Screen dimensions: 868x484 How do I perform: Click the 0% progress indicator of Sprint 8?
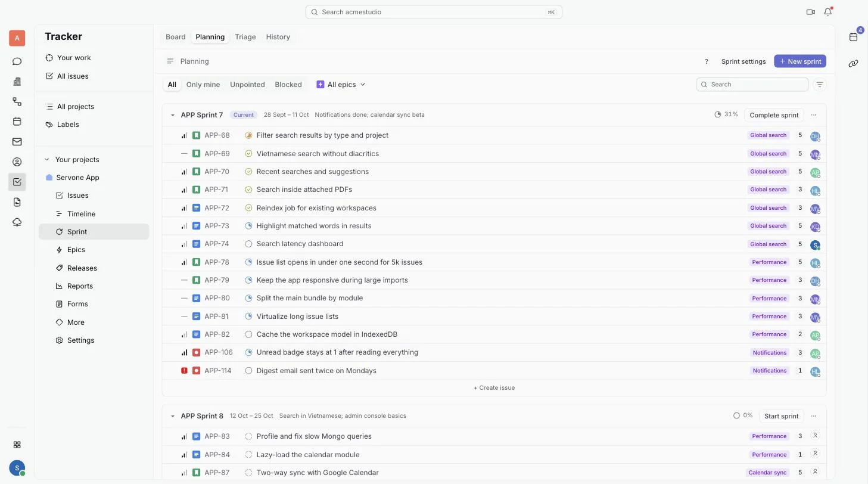(743, 415)
